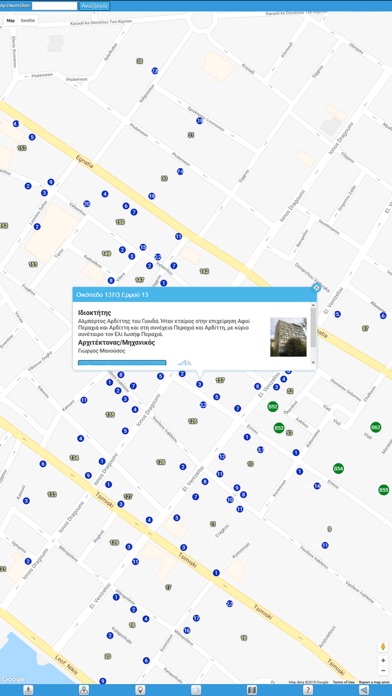Select the Map view type
392x696 pixels.
[x=11, y=20]
